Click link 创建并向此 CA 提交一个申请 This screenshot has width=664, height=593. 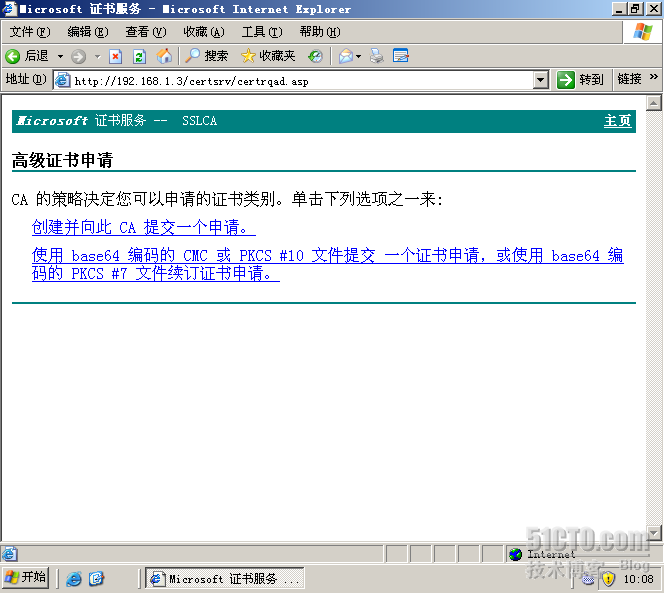[x=144, y=227]
